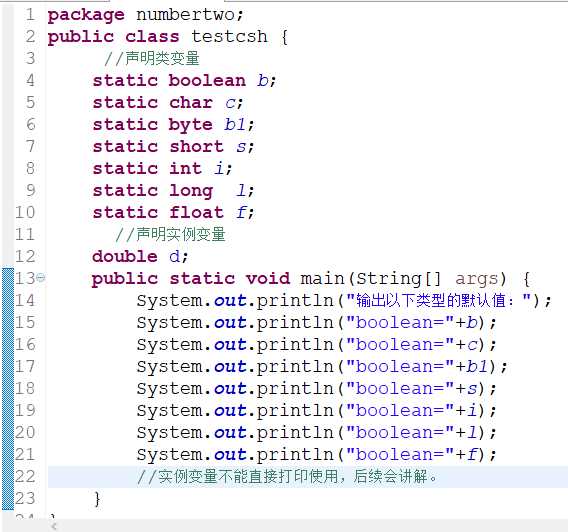Click the variable l in println on line 20
This screenshot has width=568, height=532.
pyautogui.click(x=472, y=432)
